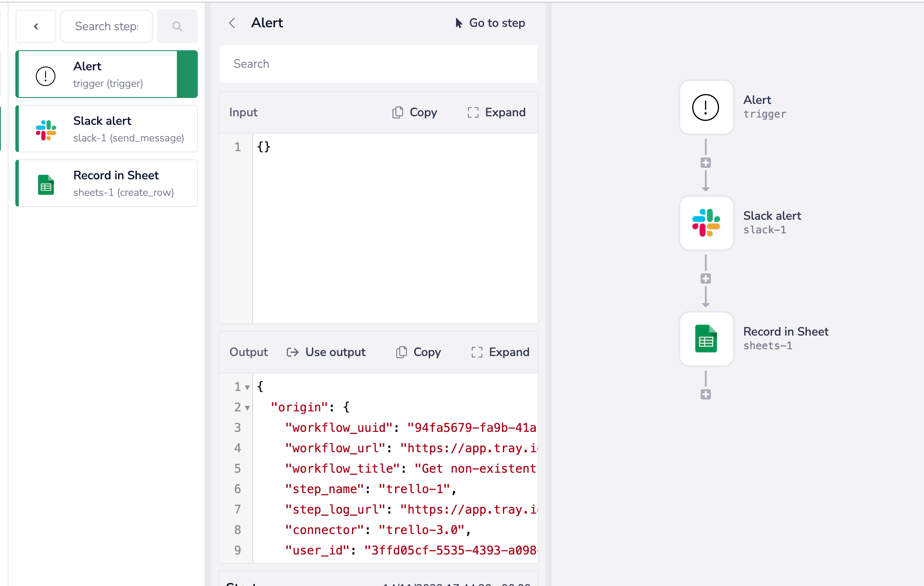Expand the Input panel fullscreen
The image size is (924, 586).
point(473,112)
